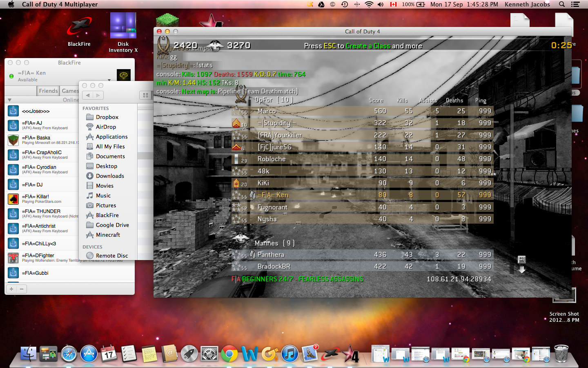Click the BlackFire profile avatar image
The height and width of the screenshot is (368, 588).
click(124, 75)
